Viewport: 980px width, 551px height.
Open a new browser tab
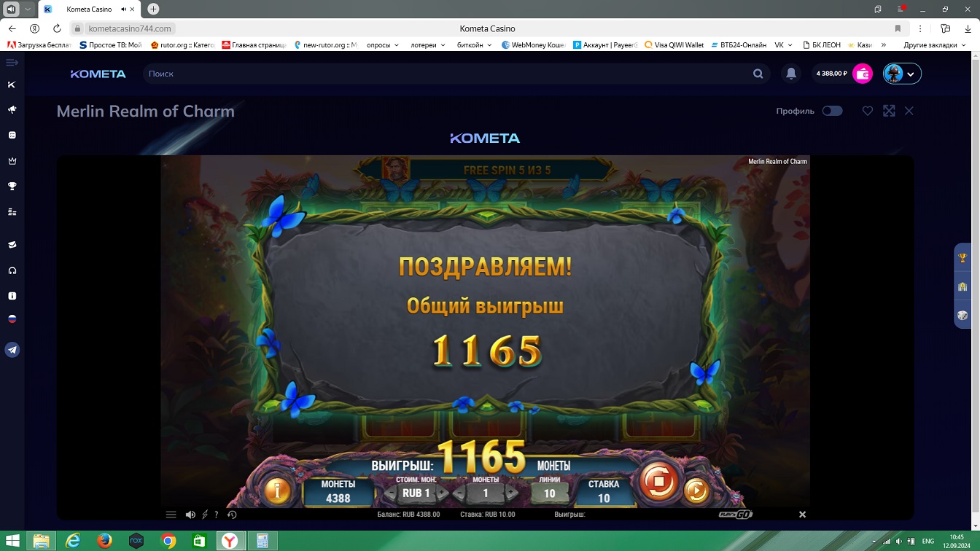(x=153, y=9)
